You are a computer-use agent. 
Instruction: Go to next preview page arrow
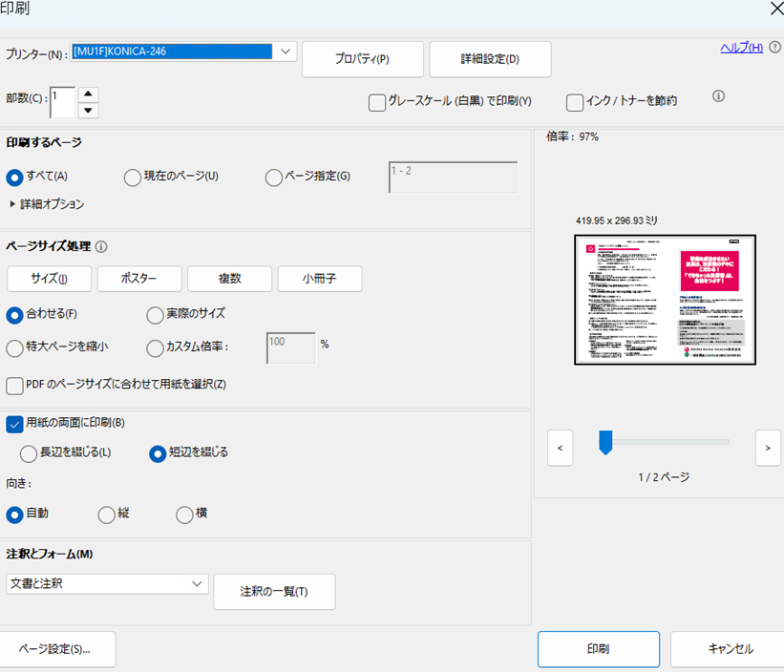[768, 447]
